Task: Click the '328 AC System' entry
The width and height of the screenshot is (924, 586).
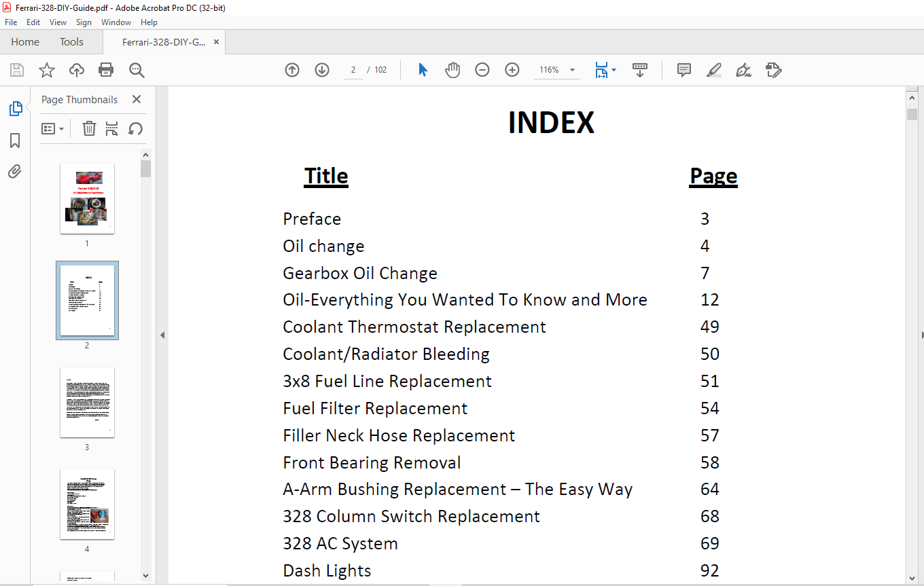Action: coord(340,543)
